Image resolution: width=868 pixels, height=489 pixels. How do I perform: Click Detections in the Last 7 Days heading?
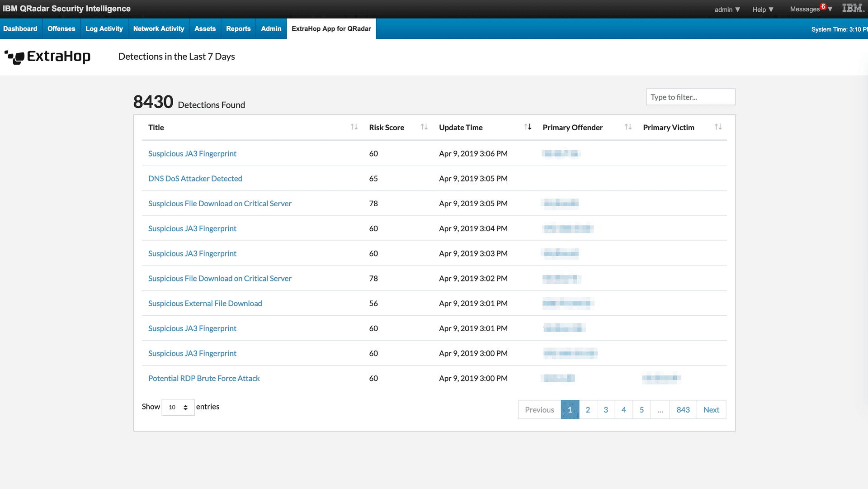point(177,57)
